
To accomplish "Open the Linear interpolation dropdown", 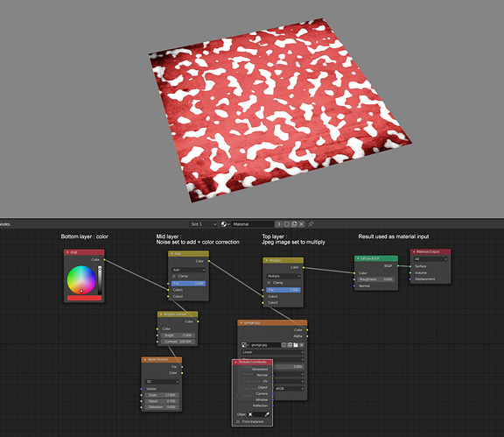I will pos(273,352).
